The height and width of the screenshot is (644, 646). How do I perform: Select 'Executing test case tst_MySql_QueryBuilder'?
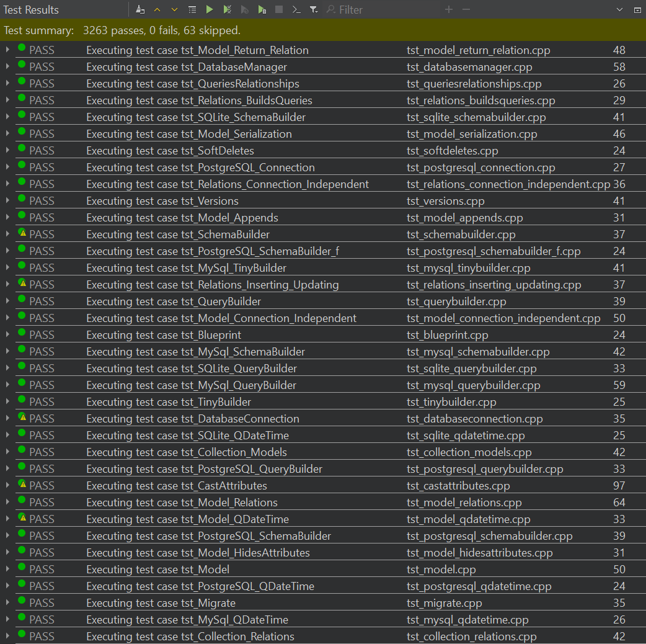point(191,385)
